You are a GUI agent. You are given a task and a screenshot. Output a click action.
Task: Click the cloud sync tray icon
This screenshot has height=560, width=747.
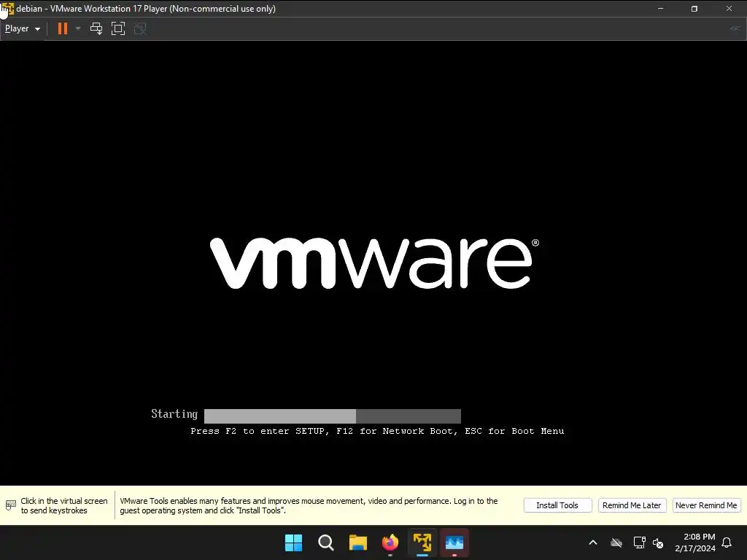[x=616, y=542]
